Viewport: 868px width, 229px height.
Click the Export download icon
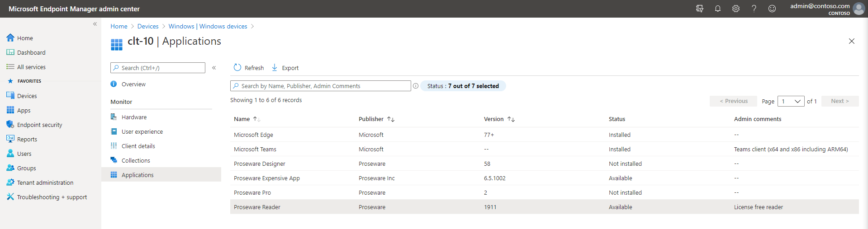tap(275, 67)
